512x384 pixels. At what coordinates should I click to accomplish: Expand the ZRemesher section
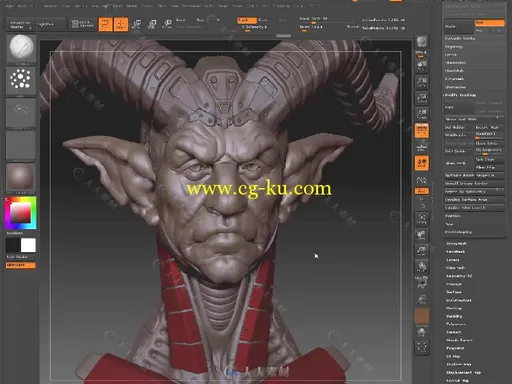pos(455,87)
